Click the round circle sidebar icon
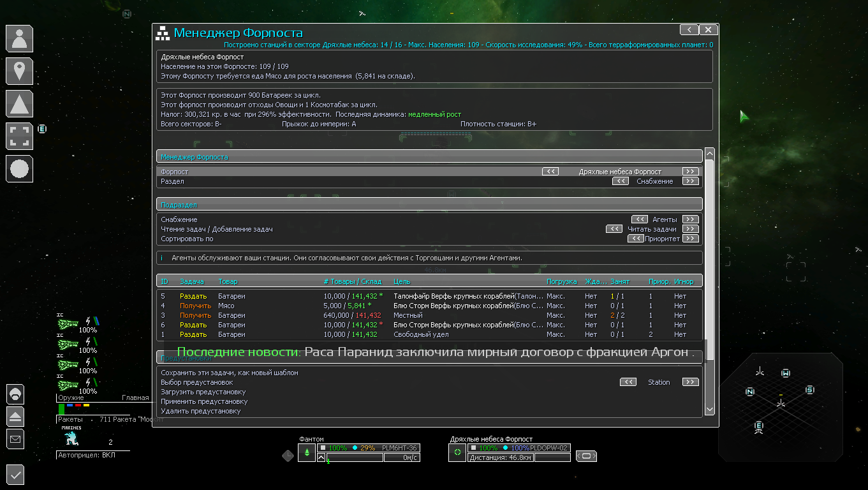The height and width of the screenshot is (490, 868). 19,169
